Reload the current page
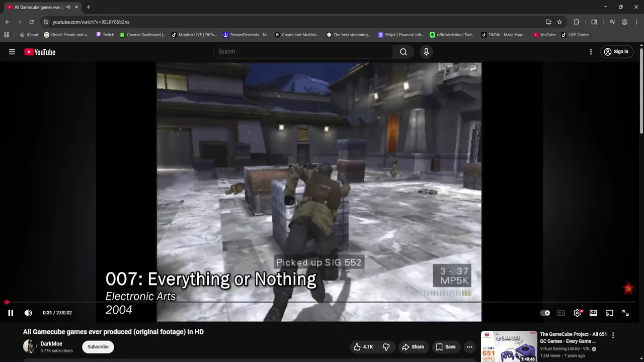Image resolution: width=644 pixels, height=362 pixels. pos(31,22)
